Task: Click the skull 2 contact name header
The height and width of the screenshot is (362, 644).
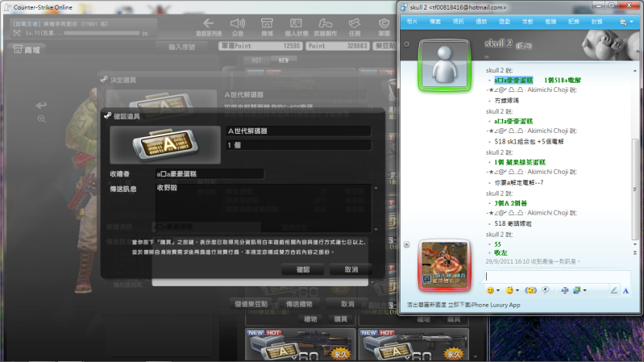Action: 499,44
